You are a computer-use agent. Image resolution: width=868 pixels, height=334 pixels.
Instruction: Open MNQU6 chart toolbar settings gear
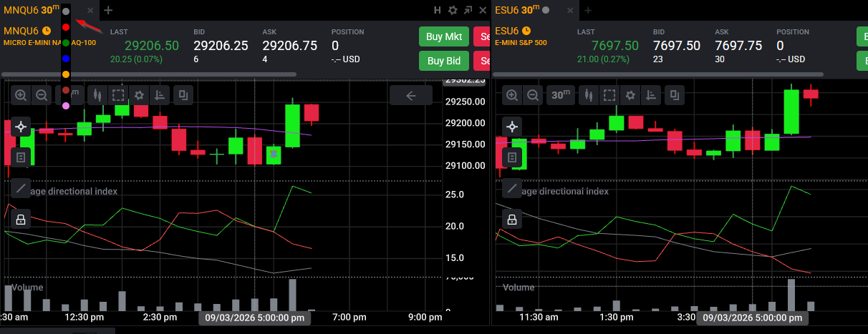(139, 95)
